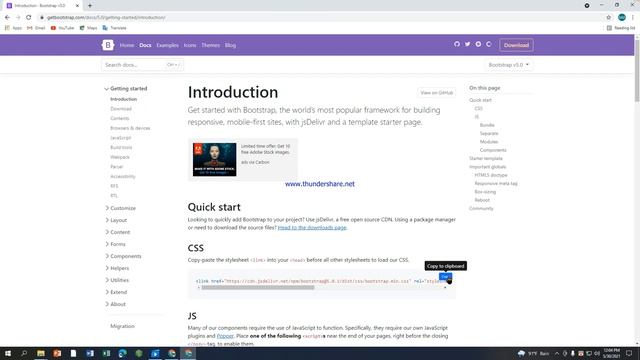Image resolution: width=640 pixels, height=360 pixels.
Task: Open Windows Start menu
Action: click(8, 353)
